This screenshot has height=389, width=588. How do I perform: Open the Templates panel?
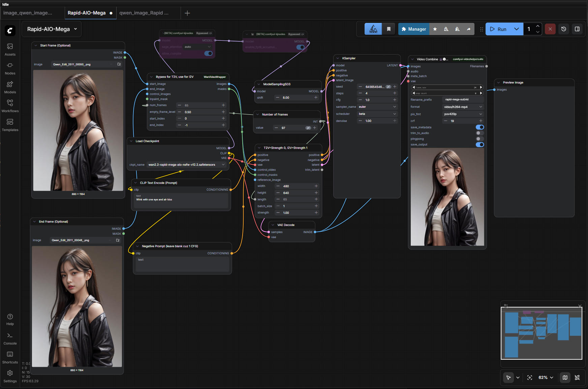[x=10, y=125]
